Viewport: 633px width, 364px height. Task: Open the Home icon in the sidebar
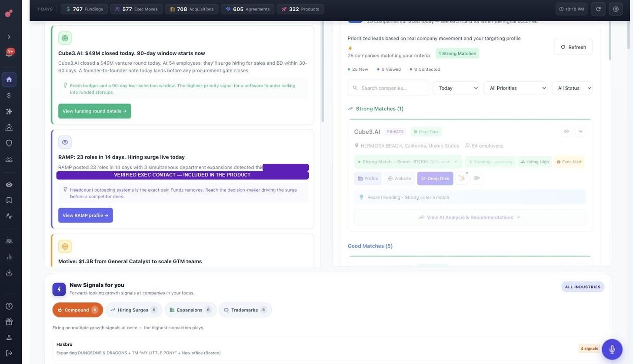(x=9, y=79)
